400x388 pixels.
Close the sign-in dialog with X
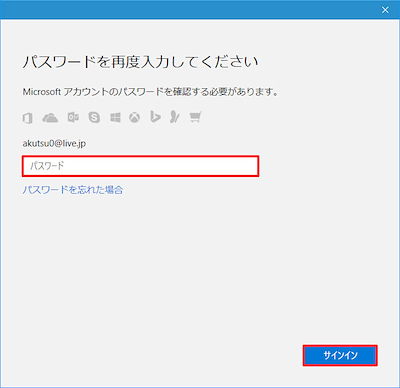tap(385, 10)
